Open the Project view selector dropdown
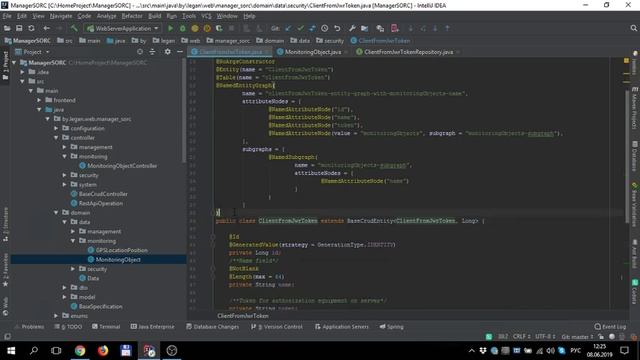 pyautogui.click(x=32, y=52)
